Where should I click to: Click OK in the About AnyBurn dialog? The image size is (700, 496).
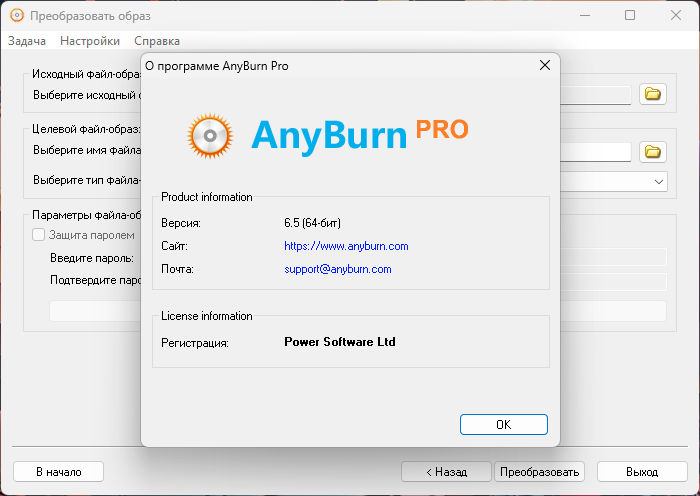504,424
